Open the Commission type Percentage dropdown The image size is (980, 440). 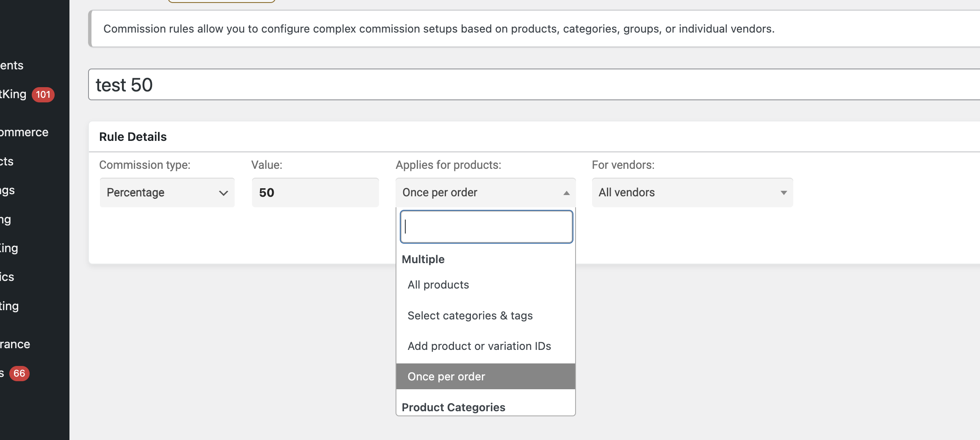tap(167, 192)
